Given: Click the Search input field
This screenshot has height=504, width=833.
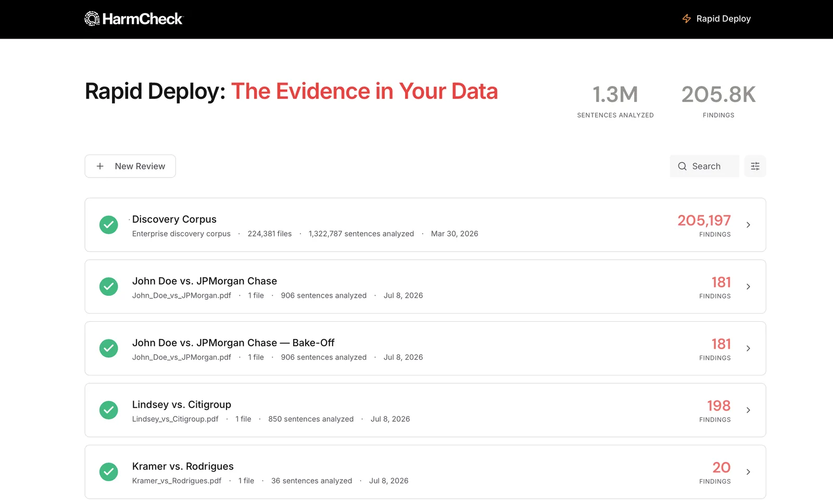Looking at the screenshot, I should coord(704,166).
